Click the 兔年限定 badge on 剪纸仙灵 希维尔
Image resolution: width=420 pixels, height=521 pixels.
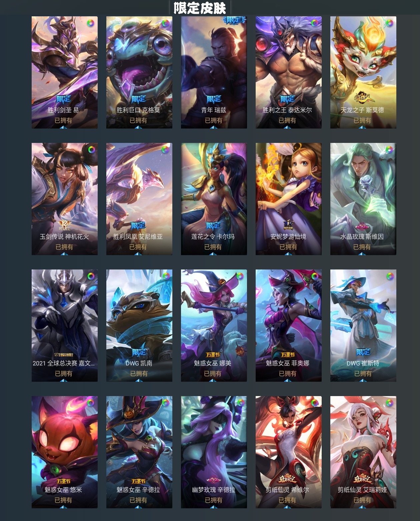pyautogui.click(x=287, y=479)
